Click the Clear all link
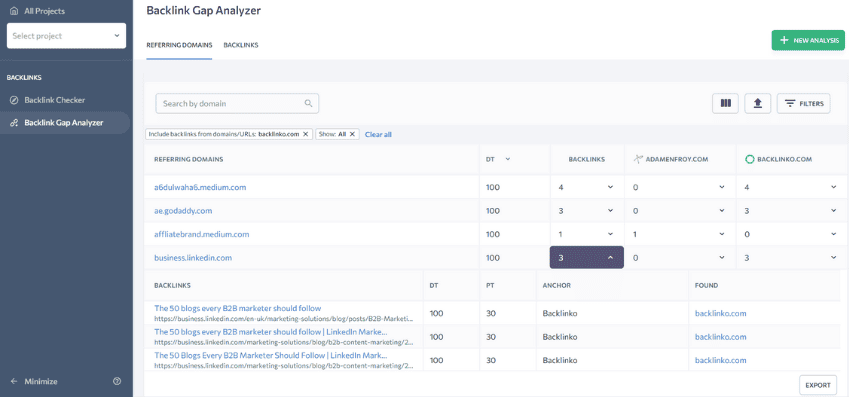The height and width of the screenshot is (397, 850). click(x=378, y=134)
